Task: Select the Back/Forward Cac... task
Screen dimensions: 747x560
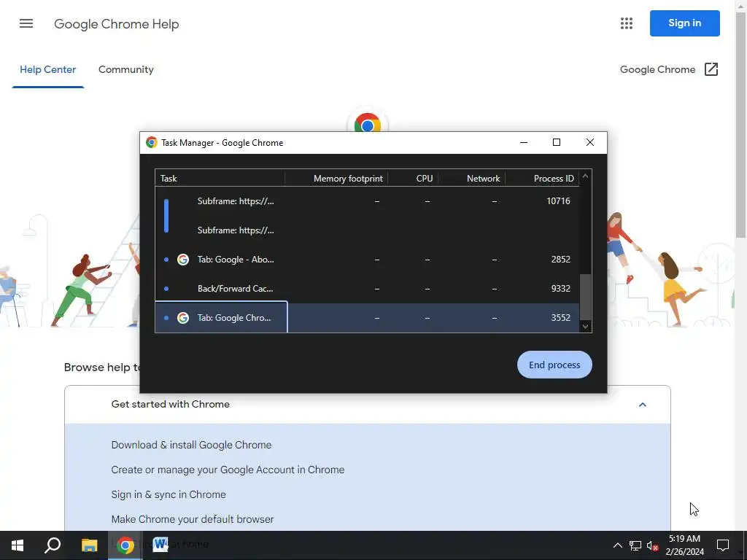Action: tap(367, 289)
